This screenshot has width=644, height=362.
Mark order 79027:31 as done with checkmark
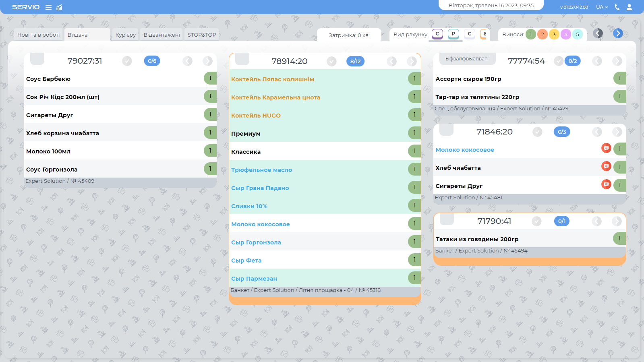[x=127, y=61]
